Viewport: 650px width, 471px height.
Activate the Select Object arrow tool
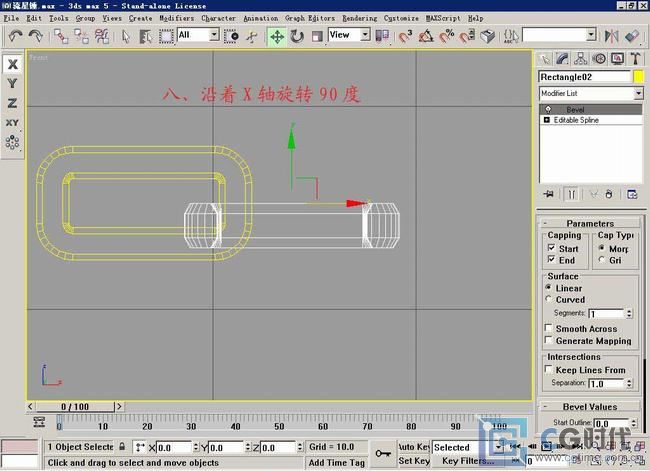[126, 36]
